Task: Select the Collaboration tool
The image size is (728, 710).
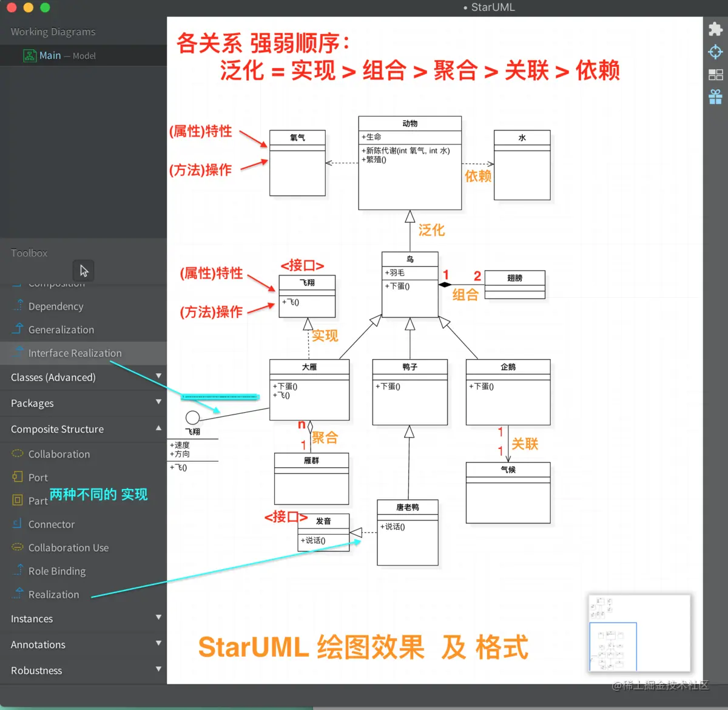Action: tap(59, 454)
